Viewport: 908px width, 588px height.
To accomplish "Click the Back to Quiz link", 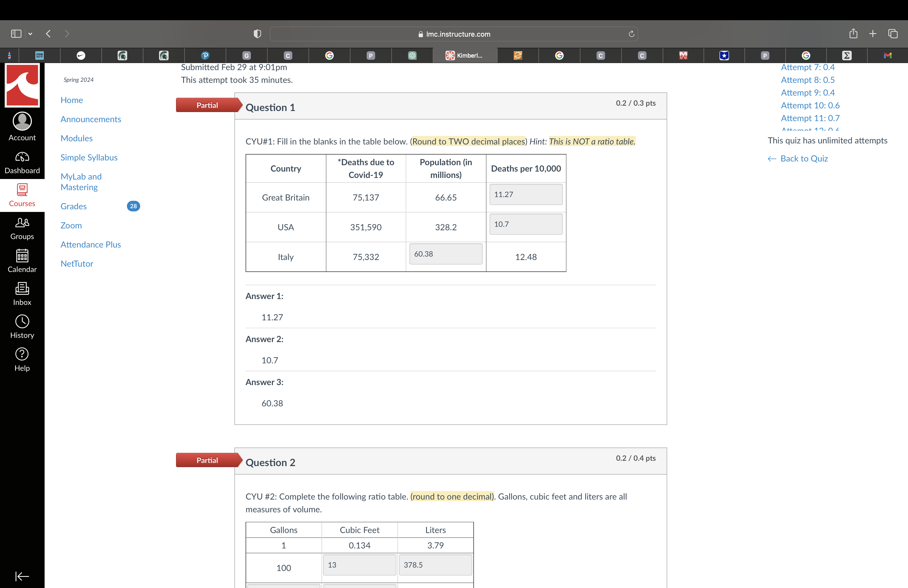I will (x=804, y=159).
